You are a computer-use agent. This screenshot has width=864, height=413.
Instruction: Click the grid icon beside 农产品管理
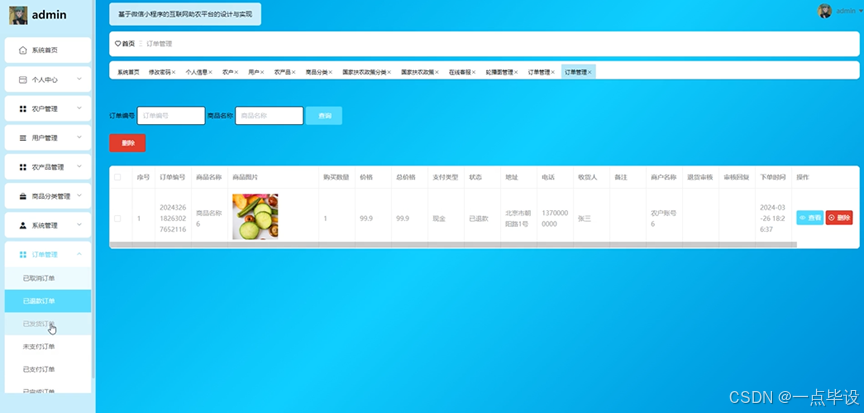[23, 167]
